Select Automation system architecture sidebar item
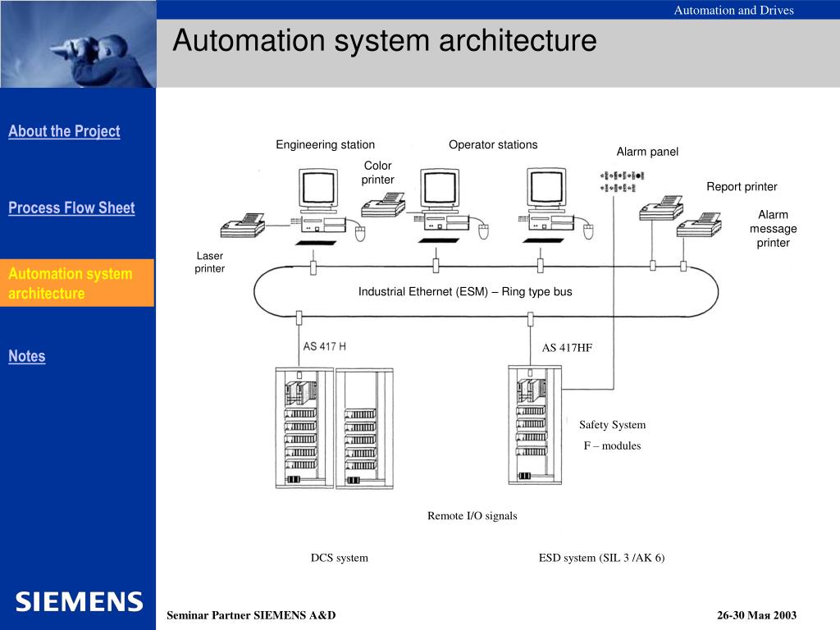840x630 pixels. (x=77, y=283)
